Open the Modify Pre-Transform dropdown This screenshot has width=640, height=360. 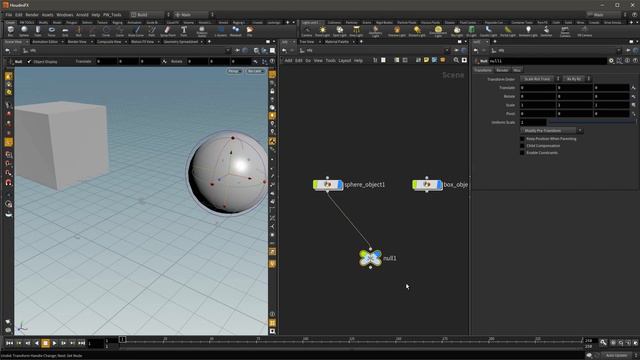click(x=551, y=131)
